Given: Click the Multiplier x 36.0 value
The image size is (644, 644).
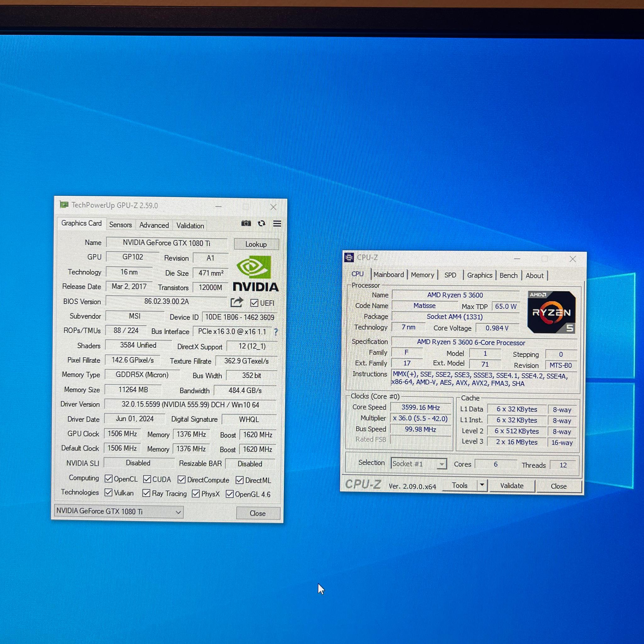Looking at the screenshot, I should click(x=420, y=418).
